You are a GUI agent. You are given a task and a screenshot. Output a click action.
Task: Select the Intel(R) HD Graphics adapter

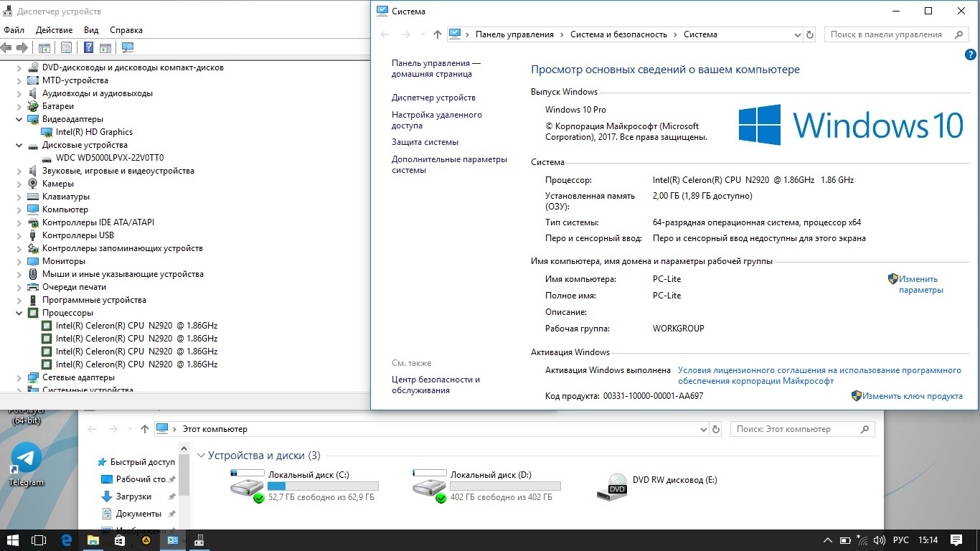tap(94, 132)
